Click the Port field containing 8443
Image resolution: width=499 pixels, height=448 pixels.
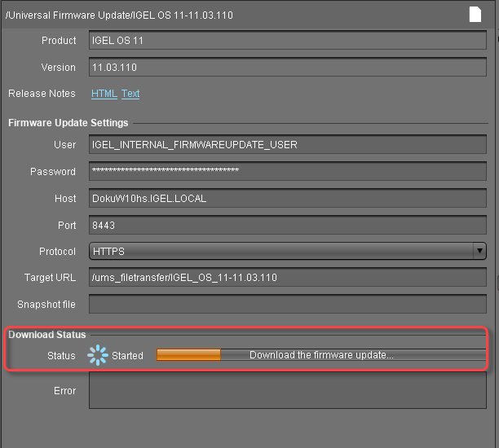[287, 225]
